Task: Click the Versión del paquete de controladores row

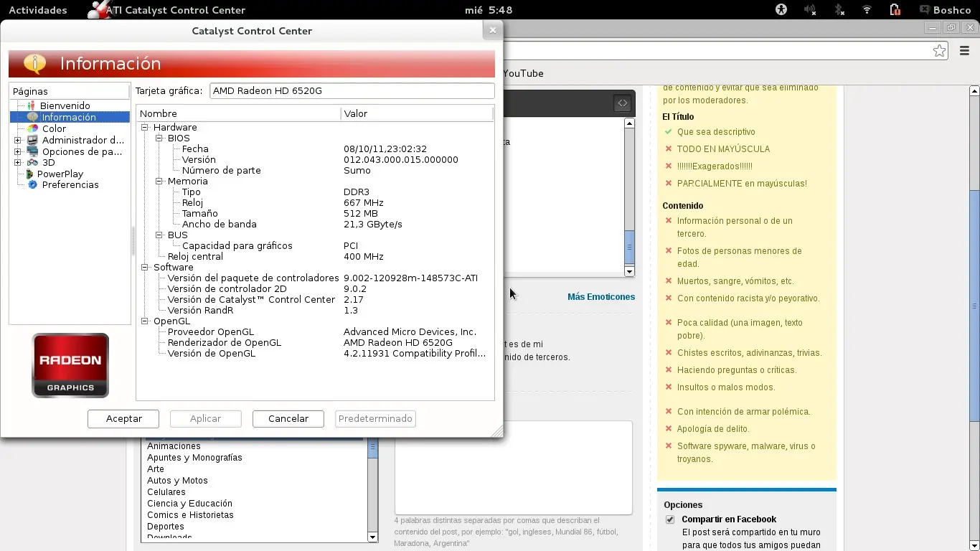Action: tap(315, 278)
